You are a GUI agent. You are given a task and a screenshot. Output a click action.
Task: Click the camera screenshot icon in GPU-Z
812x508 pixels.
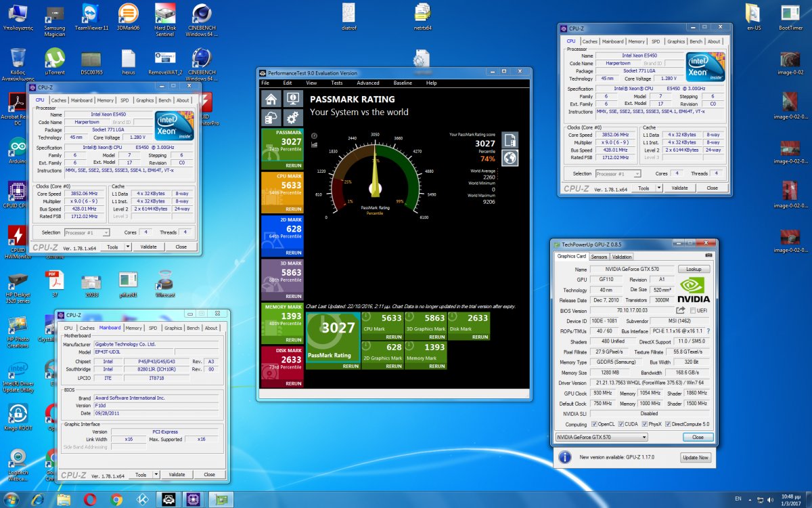[x=708, y=256]
